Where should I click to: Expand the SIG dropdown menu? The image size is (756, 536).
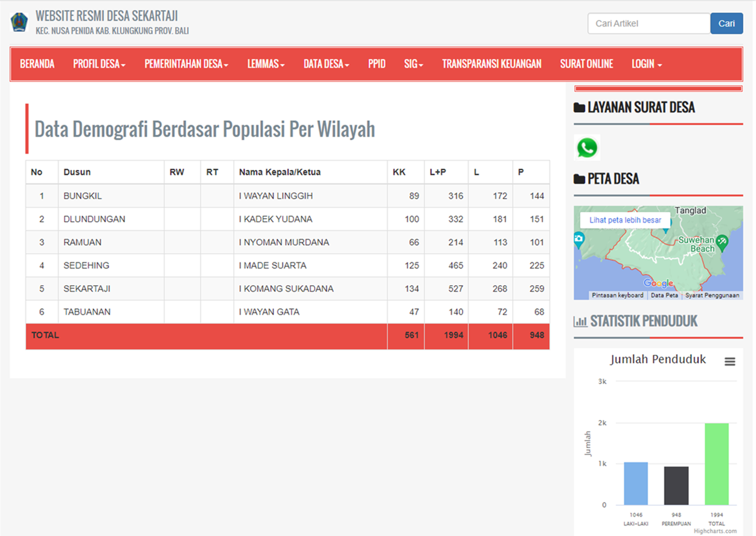coord(414,64)
